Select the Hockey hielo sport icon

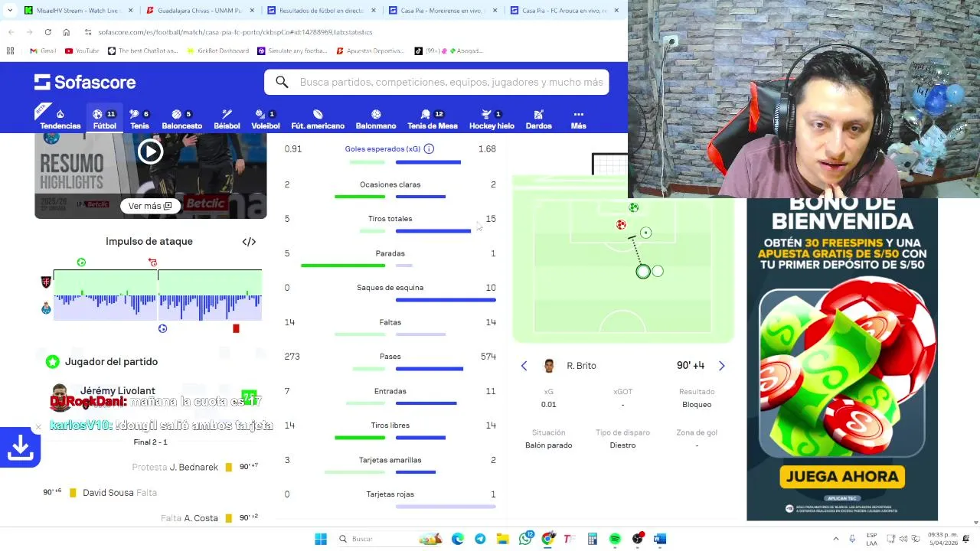(x=492, y=119)
